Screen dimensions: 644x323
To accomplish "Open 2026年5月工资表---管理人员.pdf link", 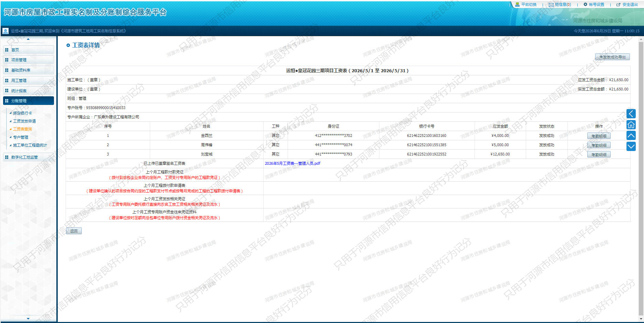I will (292, 163).
